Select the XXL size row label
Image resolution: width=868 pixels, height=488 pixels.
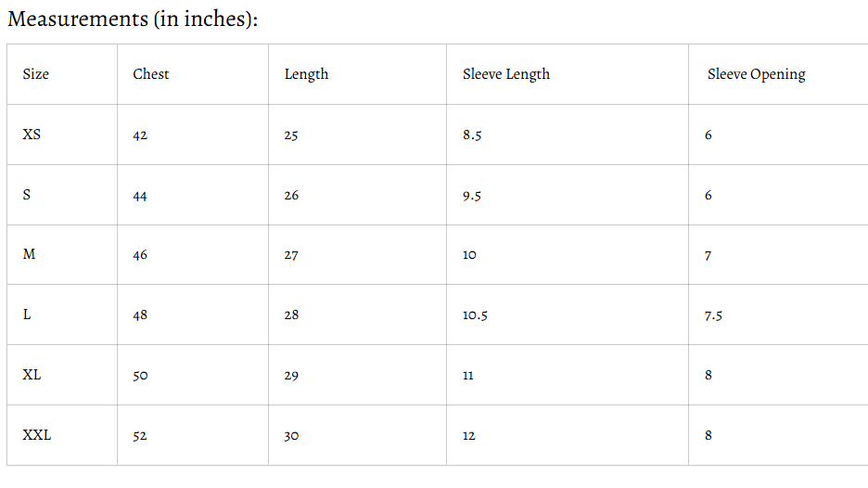(37, 435)
